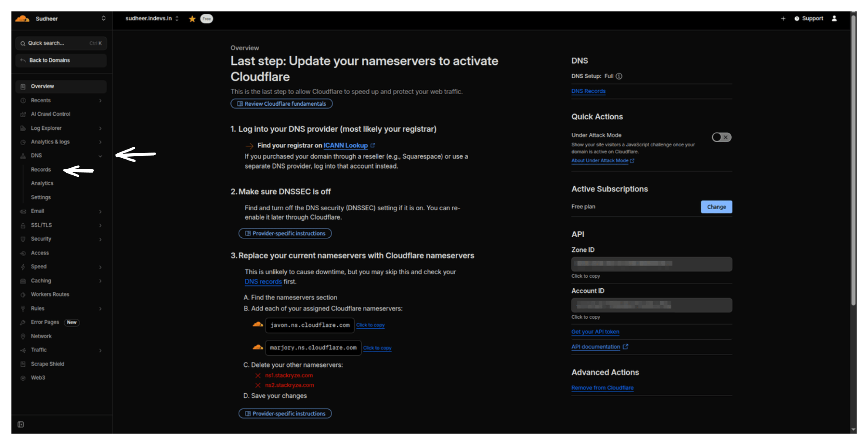Click the Zone ID field to copy

tap(651, 264)
